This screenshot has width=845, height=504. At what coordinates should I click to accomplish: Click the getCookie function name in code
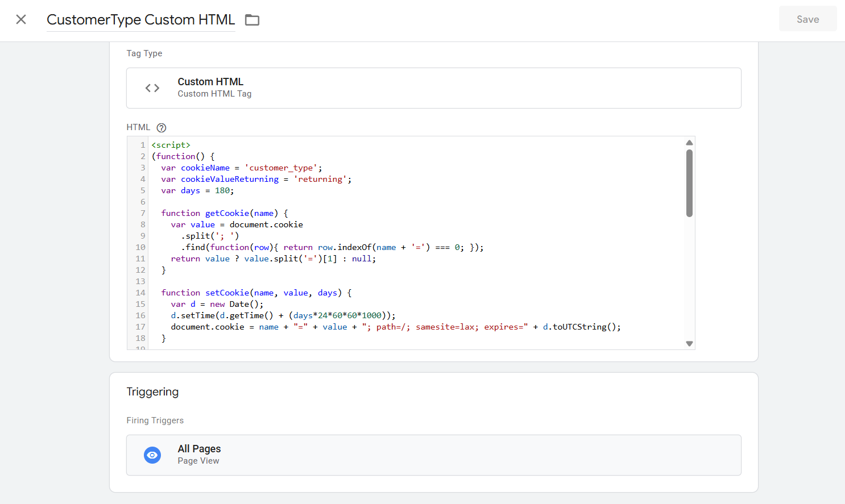point(227,213)
